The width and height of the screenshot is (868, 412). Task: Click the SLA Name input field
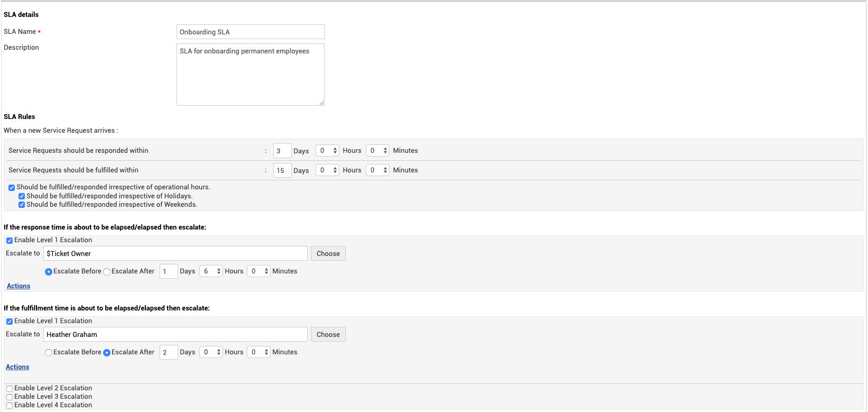tap(250, 31)
